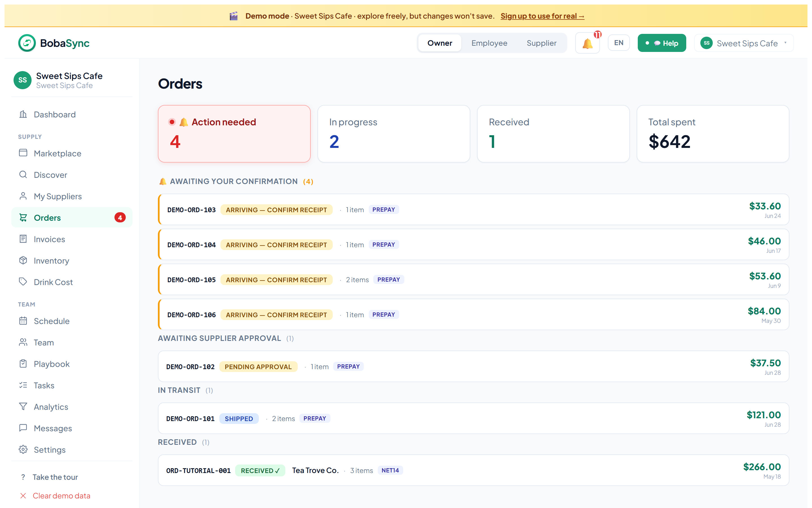Click the SHIPPED status badge
This screenshot has width=812, height=508.
239,419
